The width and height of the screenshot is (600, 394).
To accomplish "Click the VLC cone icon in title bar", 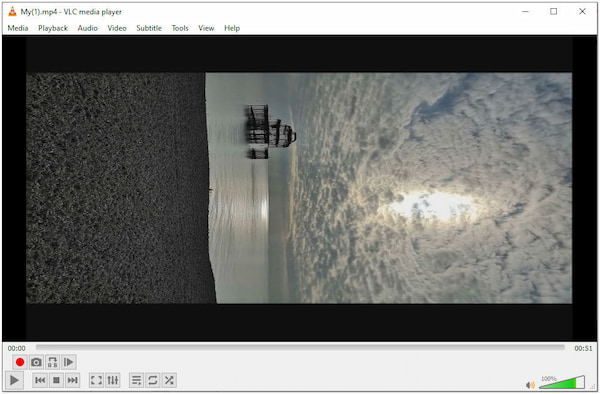I will pos(12,11).
